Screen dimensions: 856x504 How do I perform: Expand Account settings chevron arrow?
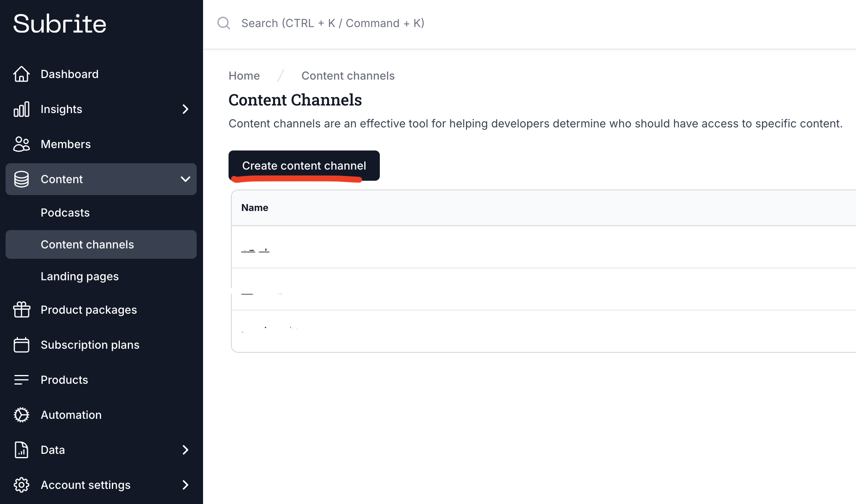pos(185,485)
